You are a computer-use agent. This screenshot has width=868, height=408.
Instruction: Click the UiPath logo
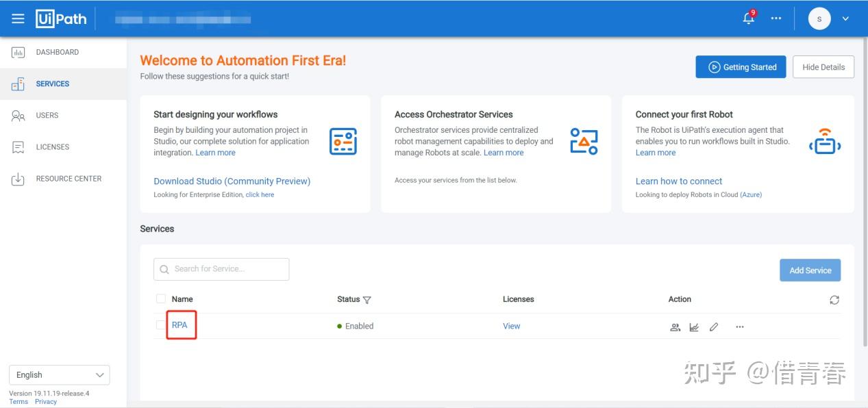(x=62, y=18)
